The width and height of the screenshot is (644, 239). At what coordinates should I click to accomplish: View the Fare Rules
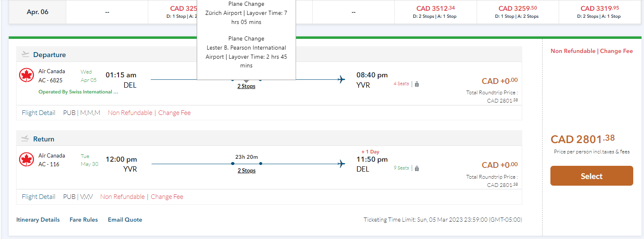pos(84,220)
